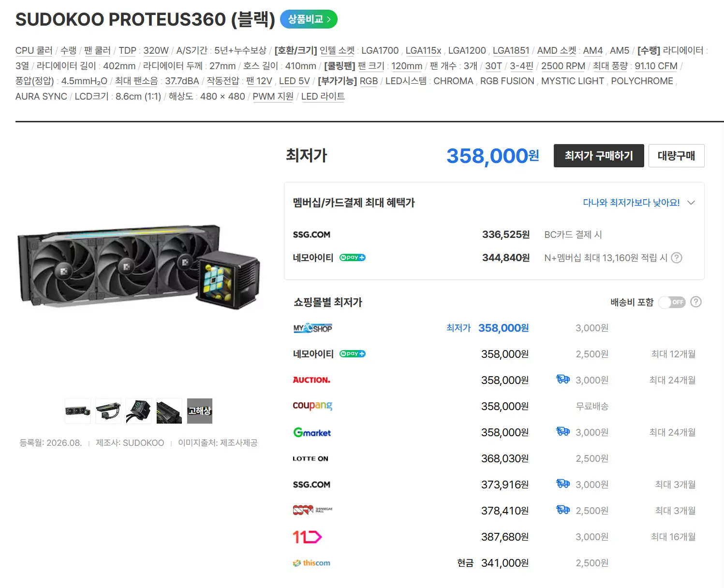
Task: Open the 고해상 high-resolution image thumbnail
Action: pos(200,411)
